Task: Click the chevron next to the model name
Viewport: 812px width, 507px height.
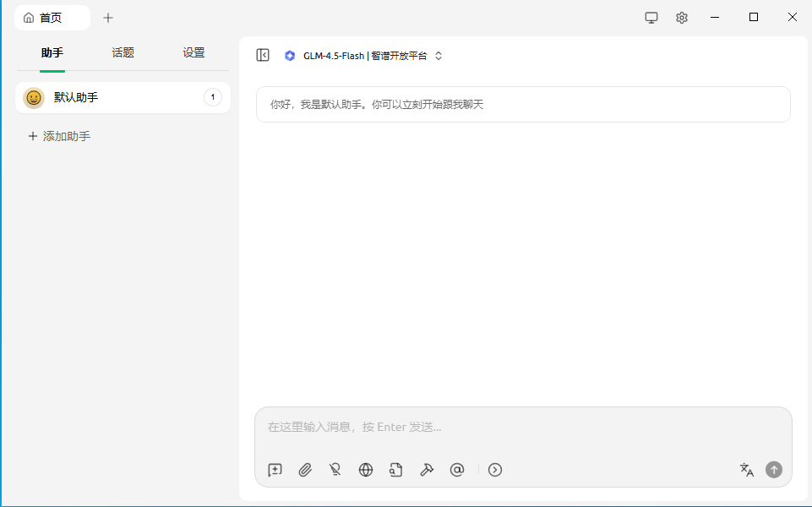Action: pos(438,55)
